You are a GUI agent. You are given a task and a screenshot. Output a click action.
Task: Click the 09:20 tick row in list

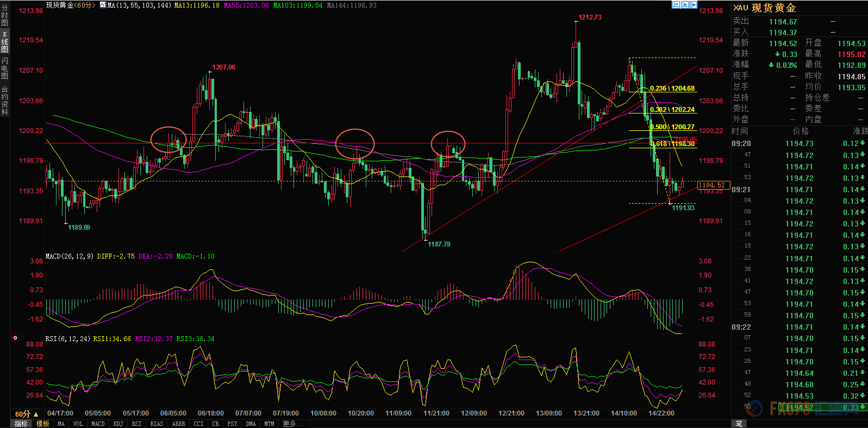pyautogui.click(x=800, y=143)
